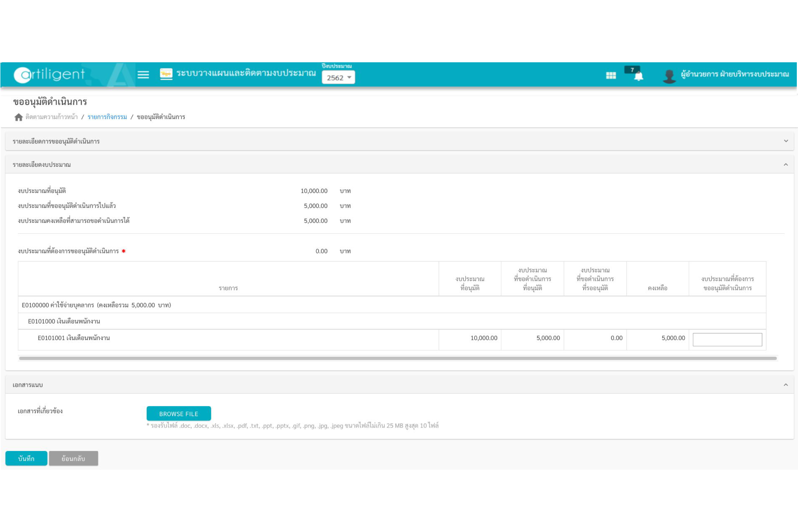Click the Artiligent logo
The height and width of the screenshot is (532, 798).
click(50, 74)
